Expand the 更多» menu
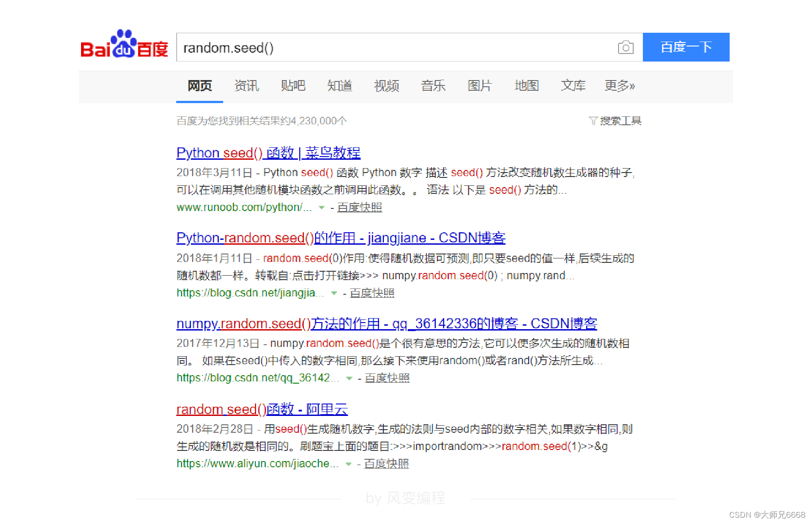 coord(619,85)
